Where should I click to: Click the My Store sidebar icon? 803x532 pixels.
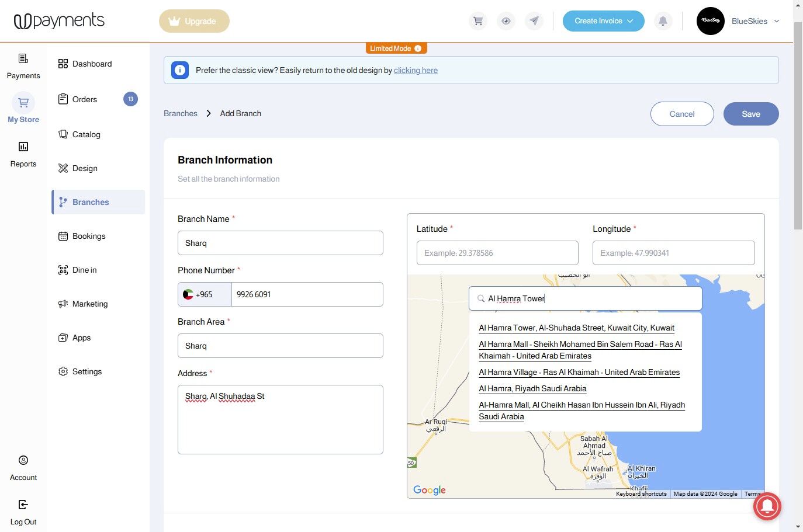[23, 103]
